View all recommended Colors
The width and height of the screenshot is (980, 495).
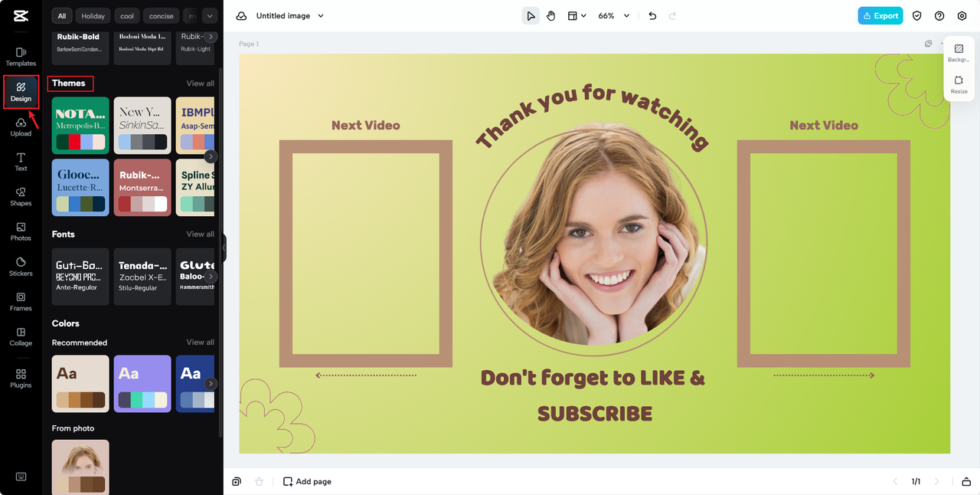[x=201, y=342]
